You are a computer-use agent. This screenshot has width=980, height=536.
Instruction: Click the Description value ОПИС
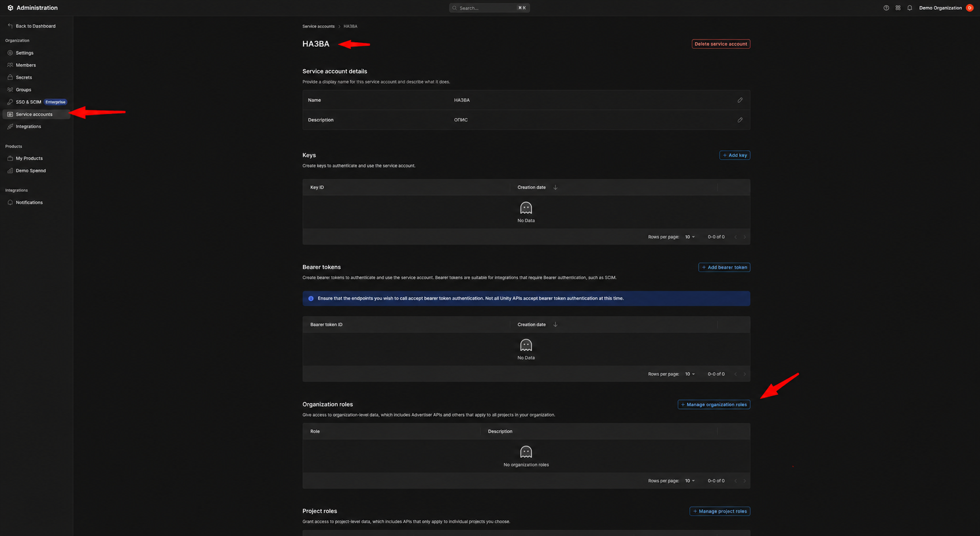pyautogui.click(x=461, y=120)
